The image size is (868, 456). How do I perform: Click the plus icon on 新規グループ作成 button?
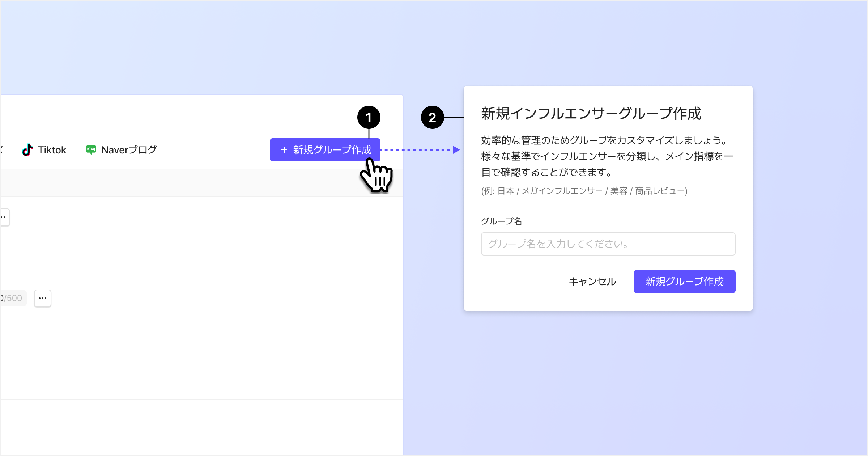(x=284, y=150)
